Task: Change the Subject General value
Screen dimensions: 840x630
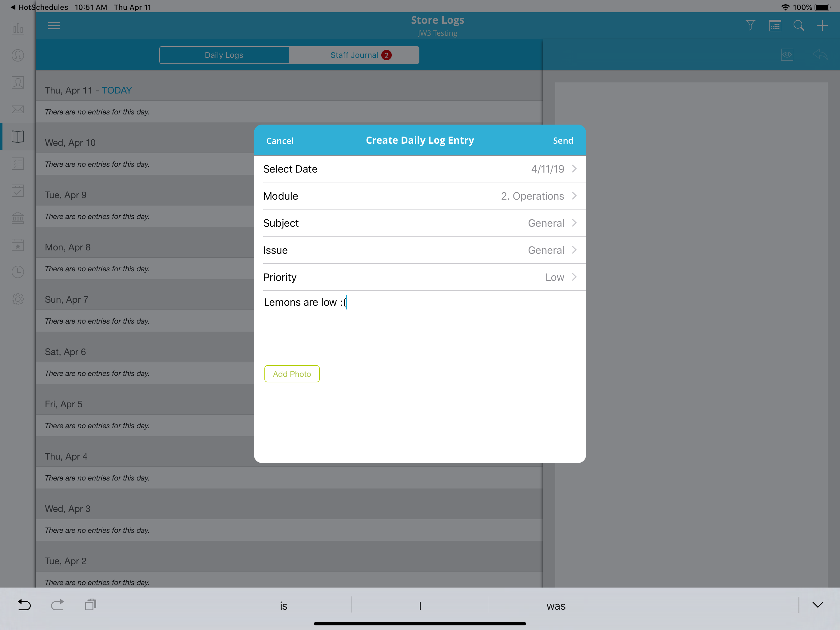Action: click(546, 223)
